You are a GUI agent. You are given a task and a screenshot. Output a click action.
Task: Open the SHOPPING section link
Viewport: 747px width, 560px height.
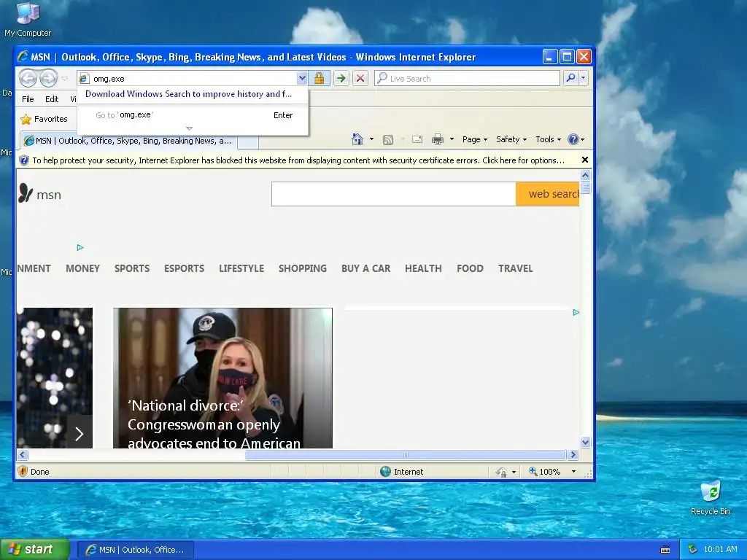[303, 268]
